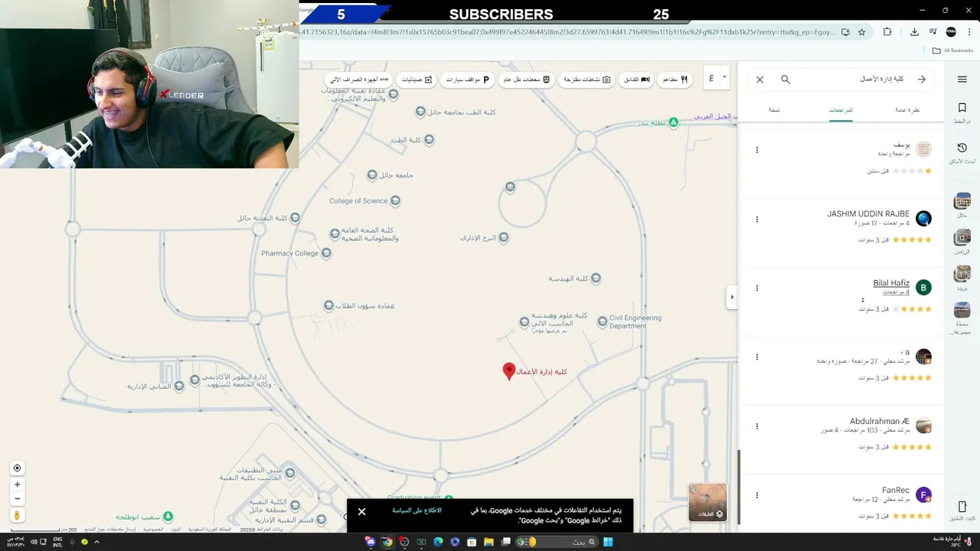980x551 pixels.
Task: Click the Pharmacy College map marker
Action: pyautogui.click(x=327, y=253)
